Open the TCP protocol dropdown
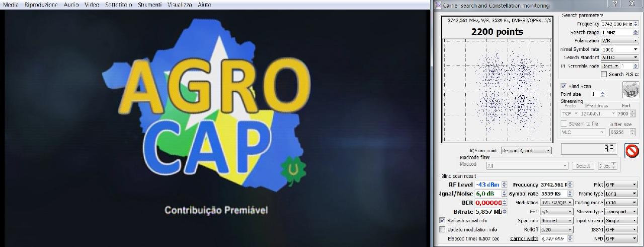The image size is (644, 247). tap(570, 114)
